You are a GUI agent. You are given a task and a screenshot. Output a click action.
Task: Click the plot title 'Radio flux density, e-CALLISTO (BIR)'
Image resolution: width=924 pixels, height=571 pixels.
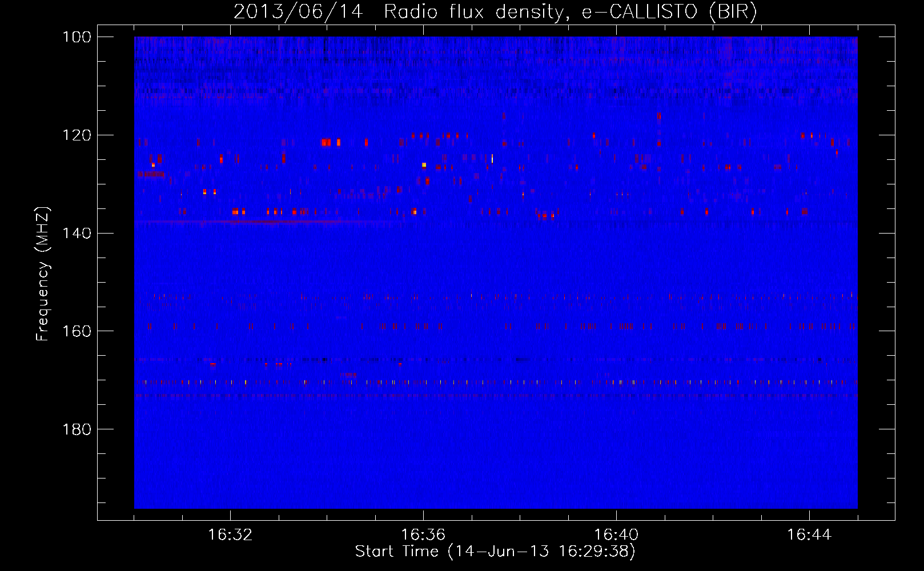pos(570,12)
